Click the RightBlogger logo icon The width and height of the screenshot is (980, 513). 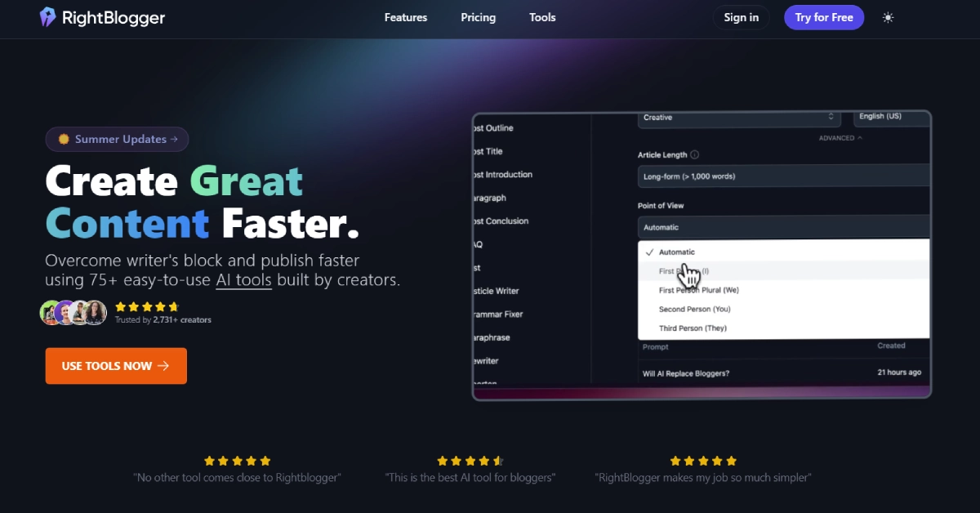[x=48, y=17]
